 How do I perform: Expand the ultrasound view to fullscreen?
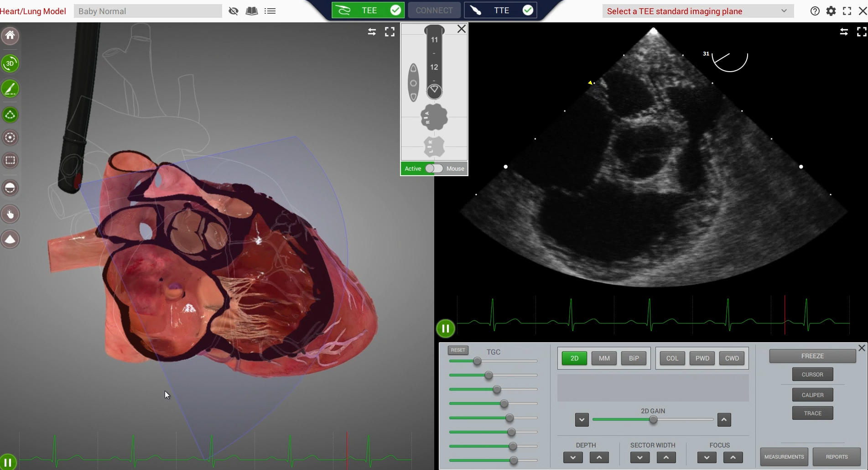(862, 32)
